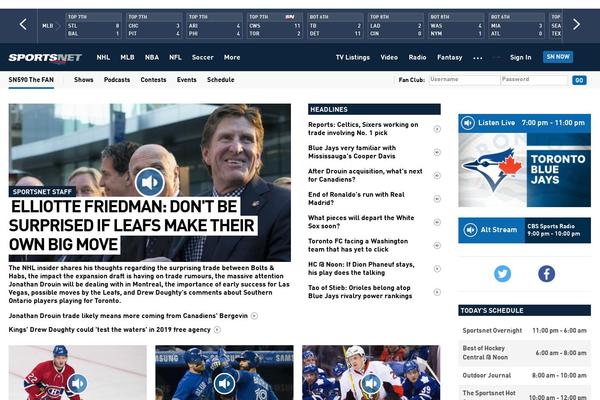Focus the Fan Club Password field
This screenshot has height=400, width=600.
[x=534, y=80]
